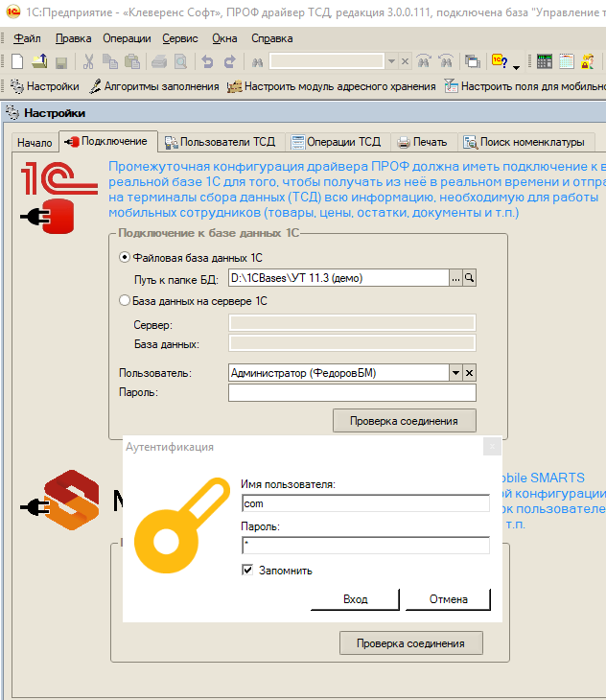Click the Сервер input field
The width and height of the screenshot is (606, 700).
click(352, 323)
